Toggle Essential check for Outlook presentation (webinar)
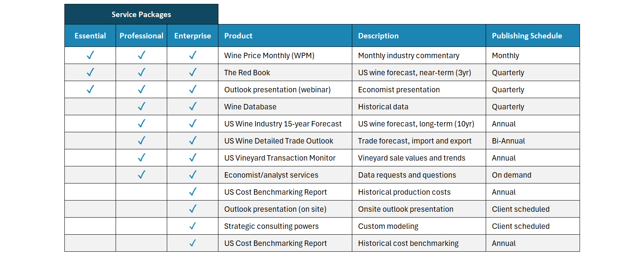 click(x=90, y=90)
